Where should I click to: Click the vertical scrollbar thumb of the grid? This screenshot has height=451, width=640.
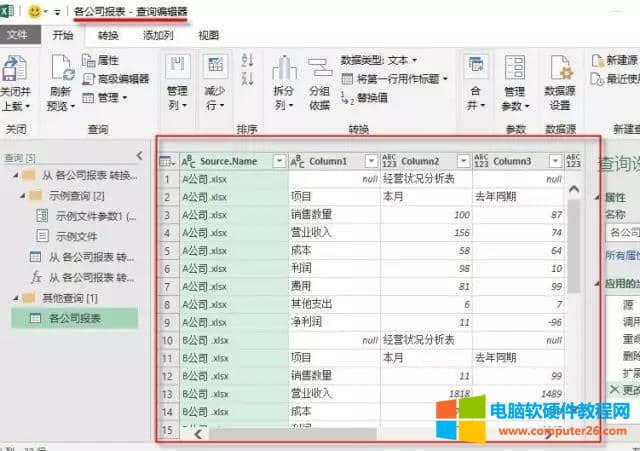pos(574,245)
